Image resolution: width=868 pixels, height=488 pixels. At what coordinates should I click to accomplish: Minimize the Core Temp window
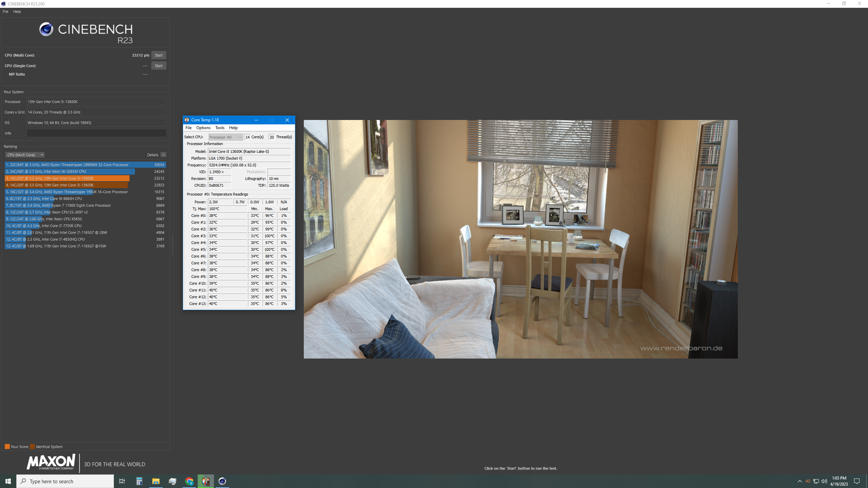[256, 120]
